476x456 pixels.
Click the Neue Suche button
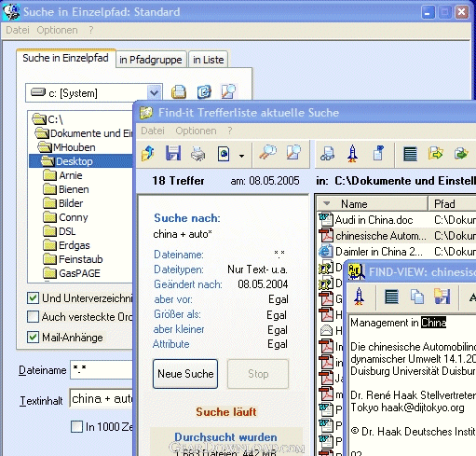click(185, 374)
